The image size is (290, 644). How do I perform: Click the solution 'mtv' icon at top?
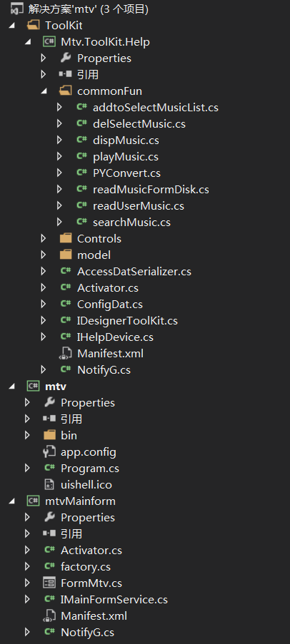(x=16, y=9)
